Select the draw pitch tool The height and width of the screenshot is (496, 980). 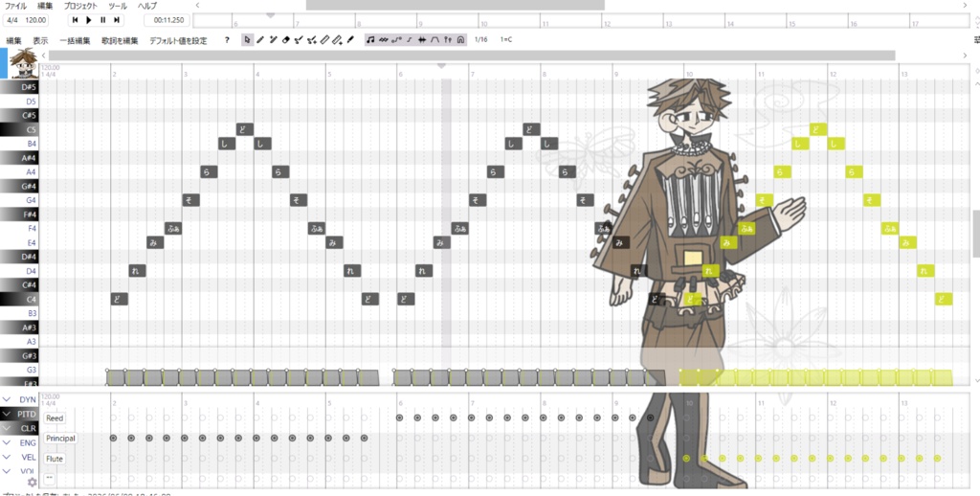point(299,40)
